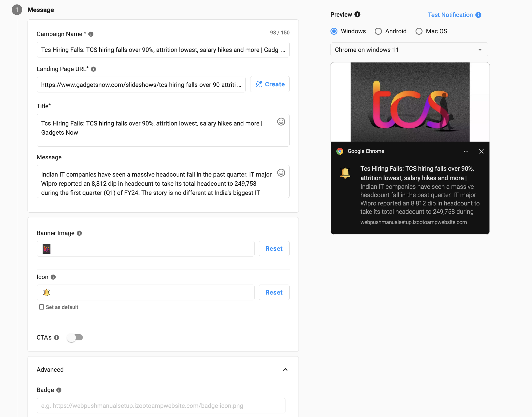
Task: Click the 98 / 150 character counter
Action: click(280, 33)
